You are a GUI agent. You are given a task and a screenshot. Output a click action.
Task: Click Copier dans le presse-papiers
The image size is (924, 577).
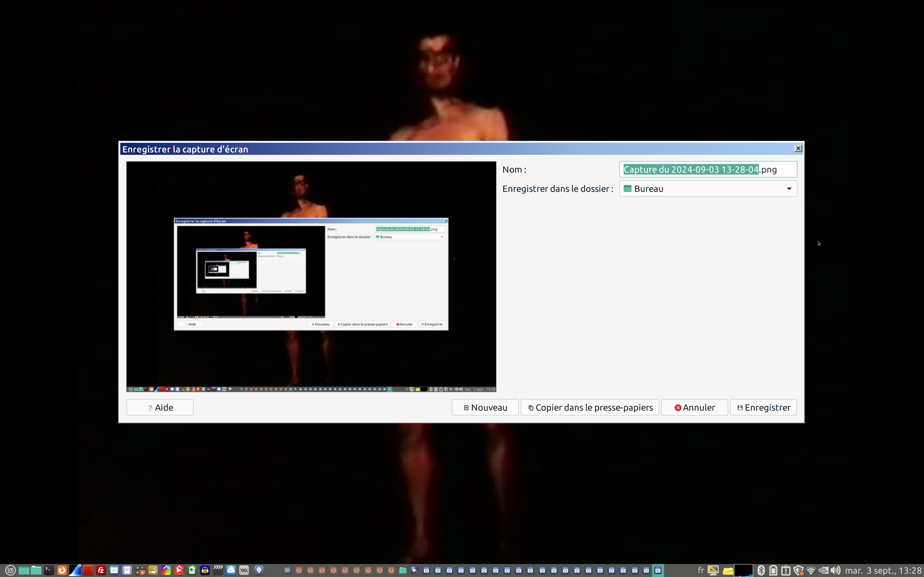[x=590, y=407]
